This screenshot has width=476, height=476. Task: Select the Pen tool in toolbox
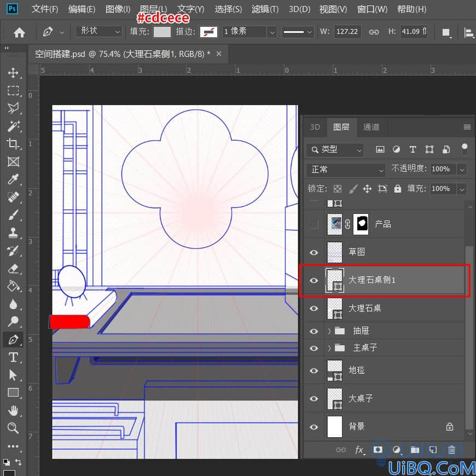point(13,339)
